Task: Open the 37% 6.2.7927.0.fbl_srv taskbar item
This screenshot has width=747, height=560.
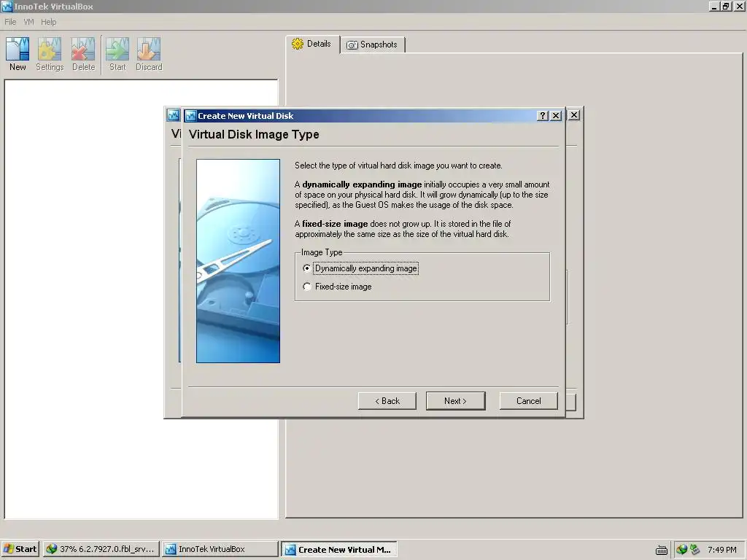Action: (x=101, y=549)
